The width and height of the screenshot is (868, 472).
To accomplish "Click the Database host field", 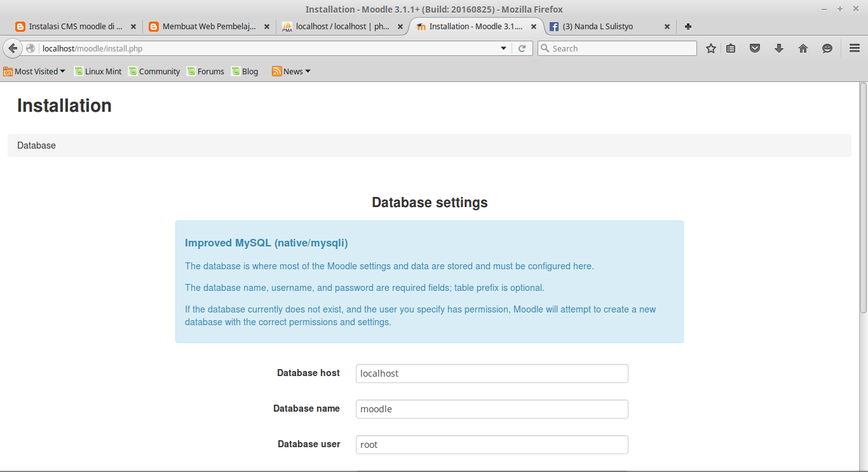I will tap(492, 374).
